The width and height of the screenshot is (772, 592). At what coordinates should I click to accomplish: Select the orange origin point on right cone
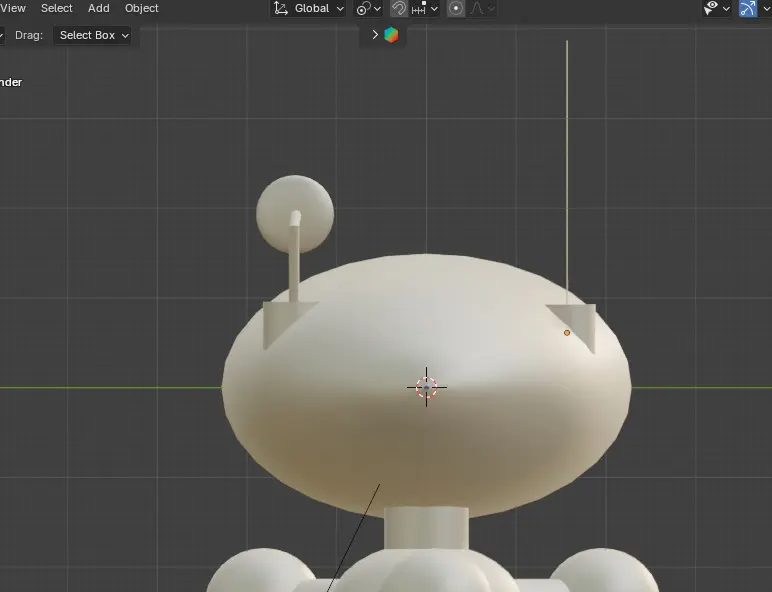coord(567,333)
